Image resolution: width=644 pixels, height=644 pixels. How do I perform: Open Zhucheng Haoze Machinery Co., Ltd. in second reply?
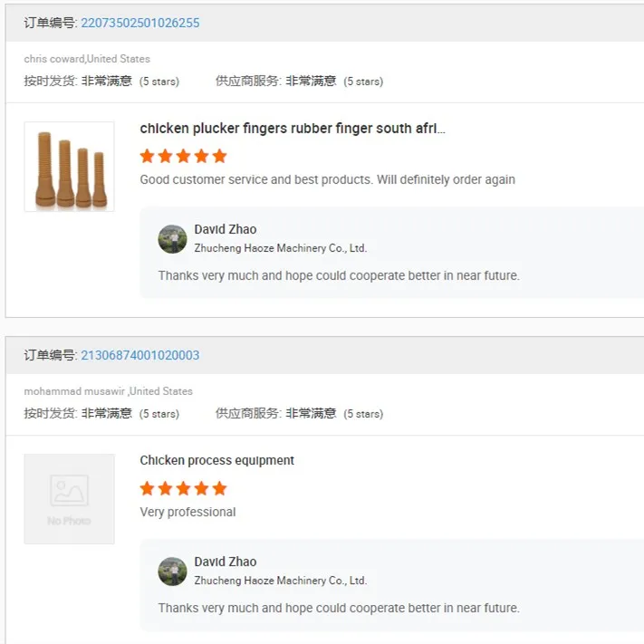(x=280, y=580)
